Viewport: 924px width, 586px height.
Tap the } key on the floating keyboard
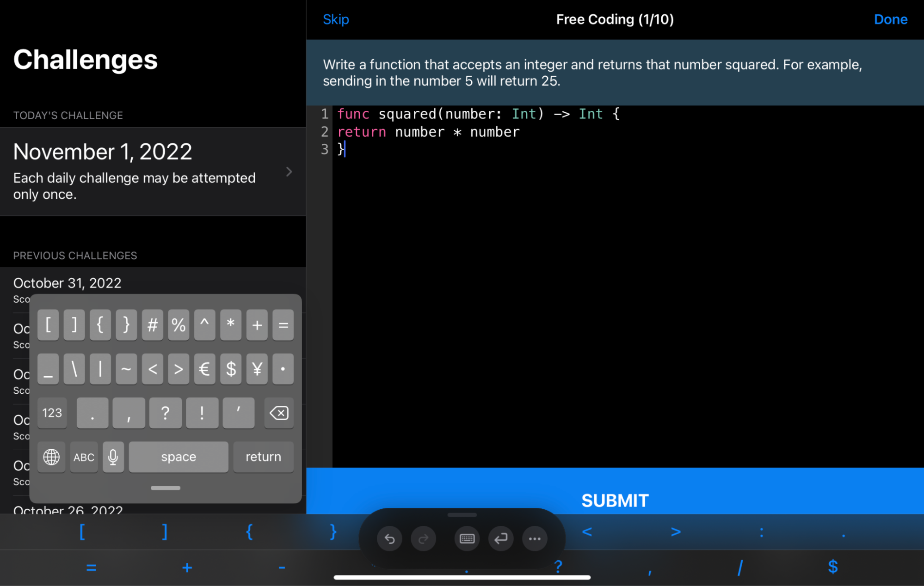click(x=126, y=325)
